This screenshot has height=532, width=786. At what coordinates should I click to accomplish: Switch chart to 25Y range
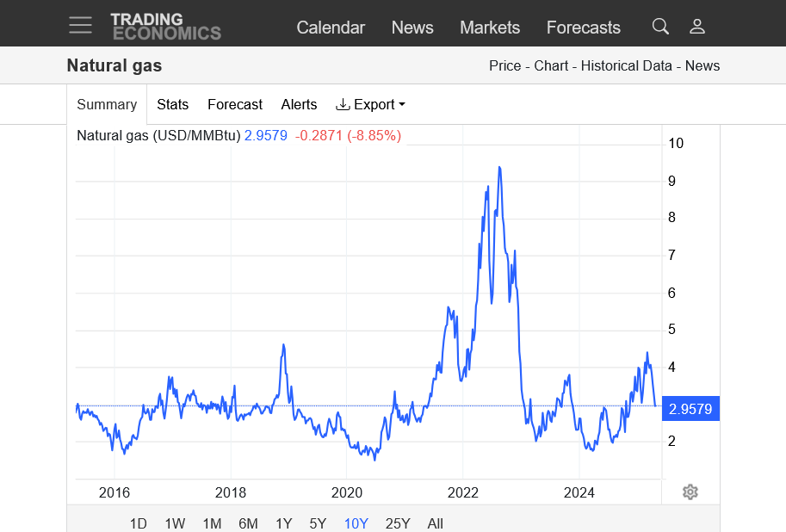398,523
